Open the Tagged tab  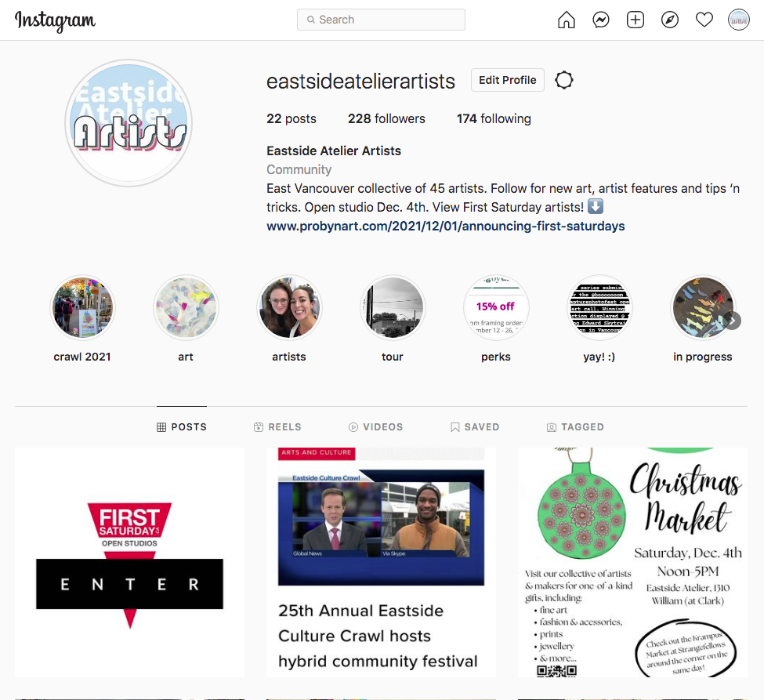click(x=575, y=427)
